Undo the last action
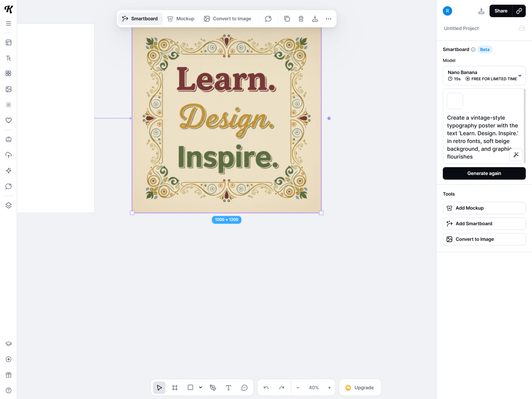Screen dimensions: 532x399 (x=266, y=387)
